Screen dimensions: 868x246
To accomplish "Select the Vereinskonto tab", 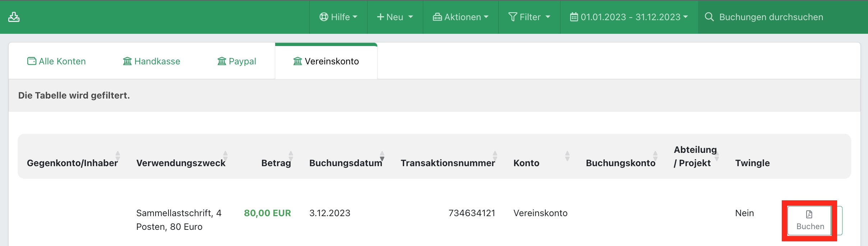I will [326, 61].
